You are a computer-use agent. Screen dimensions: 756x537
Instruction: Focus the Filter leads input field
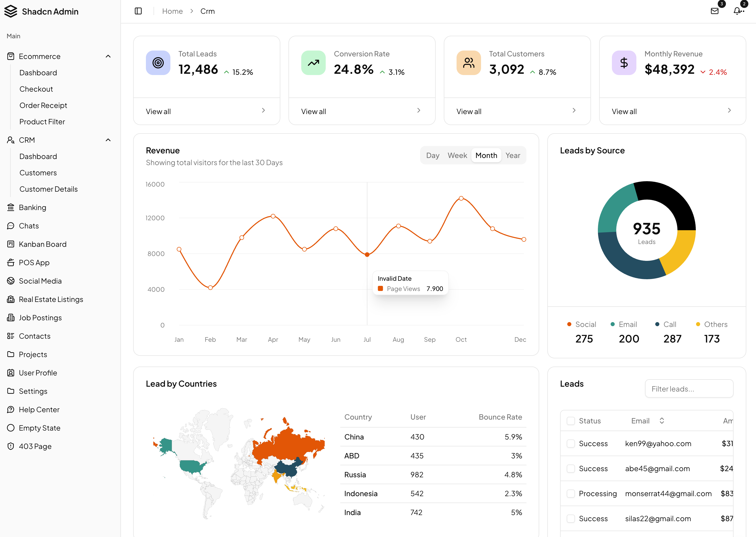[x=689, y=388]
